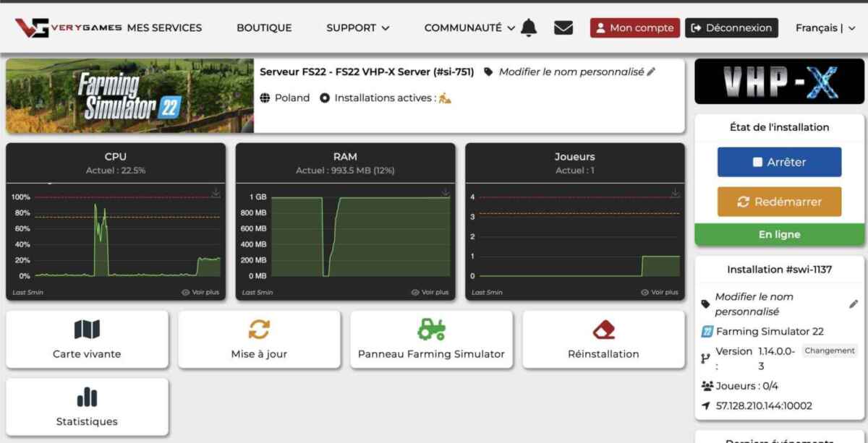Expand the SUPPORT dropdown menu
Image resolution: width=868 pixels, height=443 pixels.
tap(357, 27)
